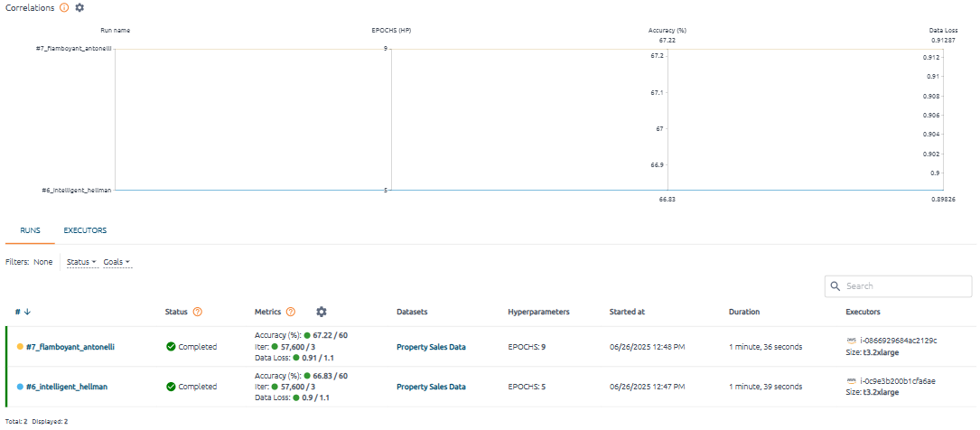980x430 pixels.
Task: Open run #6_intelligent_hellman
Action: pos(67,387)
